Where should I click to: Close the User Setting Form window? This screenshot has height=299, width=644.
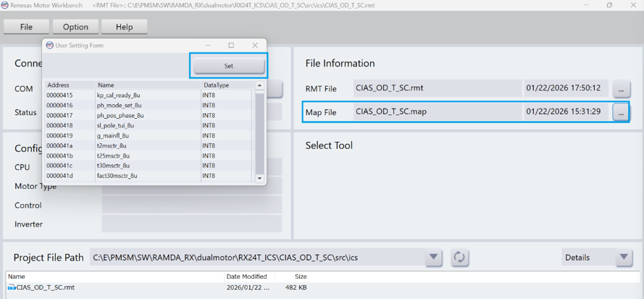tap(255, 45)
